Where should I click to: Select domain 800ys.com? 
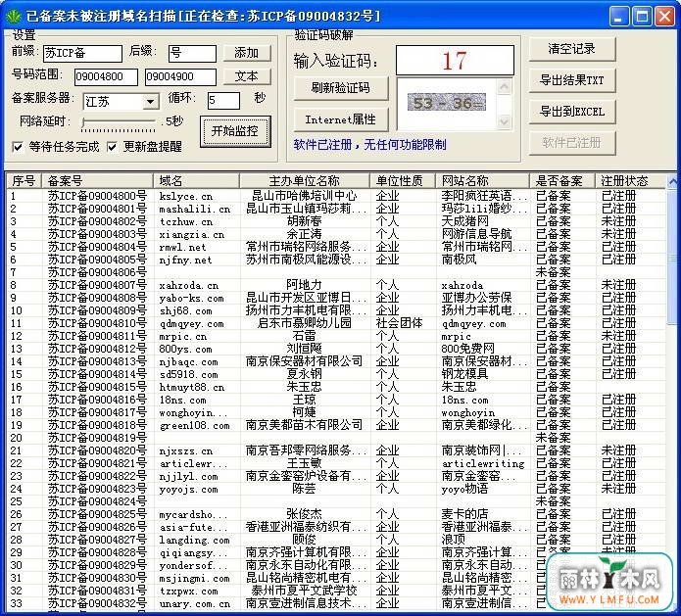(185, 349)
